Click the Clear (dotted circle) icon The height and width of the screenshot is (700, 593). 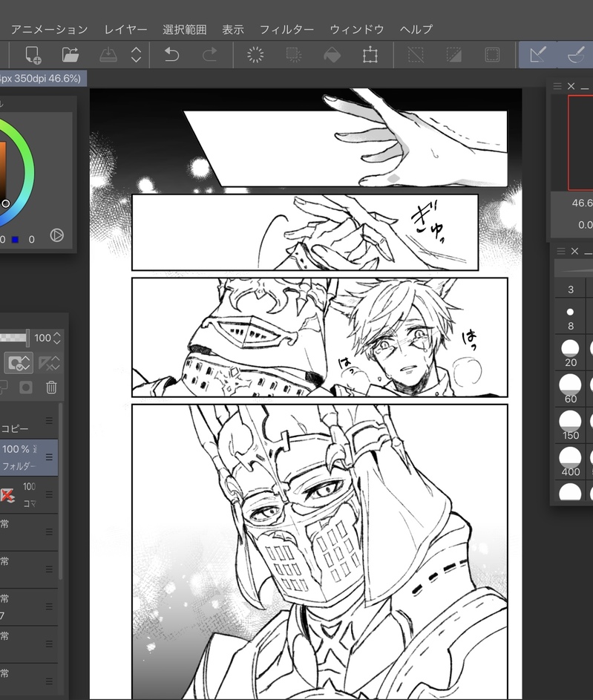255,55
